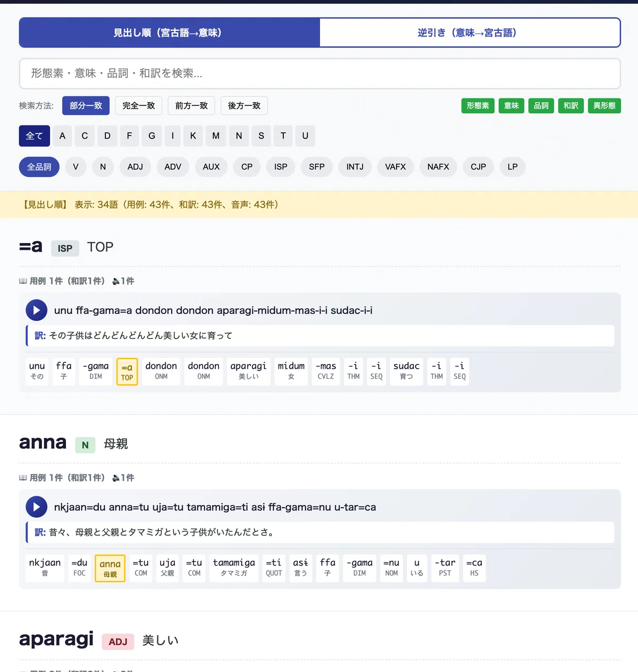Screen dimensions: 638x672
Task: Filter entries by the letter K
Action: pos(193,136)
